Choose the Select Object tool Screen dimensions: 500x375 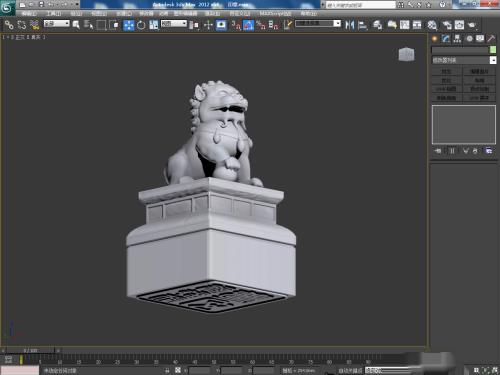pos(76,25)
